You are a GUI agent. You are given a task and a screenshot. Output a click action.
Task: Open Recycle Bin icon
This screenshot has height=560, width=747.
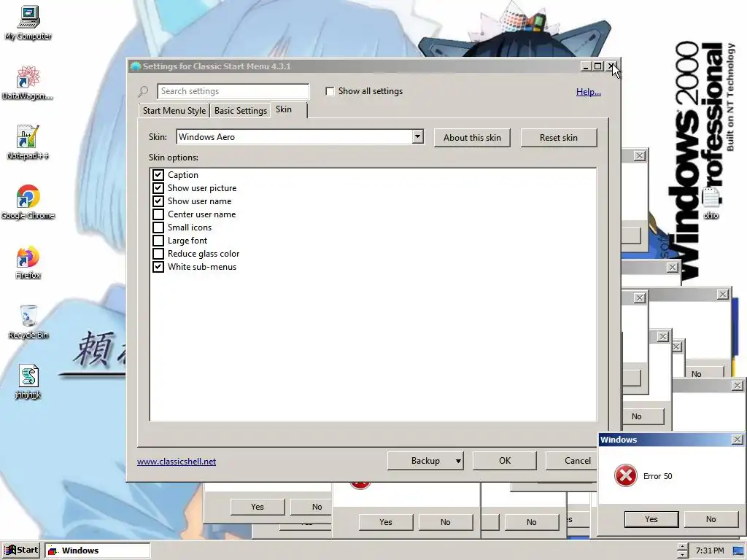pos(28,322)
